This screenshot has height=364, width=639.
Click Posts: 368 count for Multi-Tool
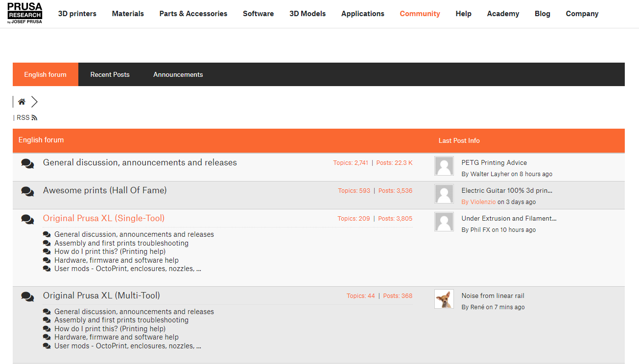pyautogui.click(x=398, y=296)
